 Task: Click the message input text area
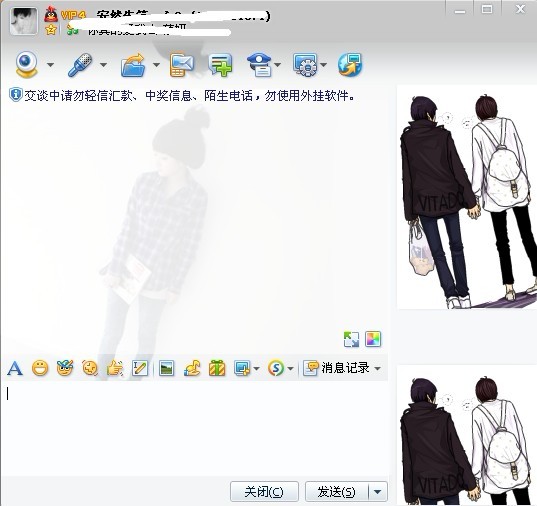195,428
